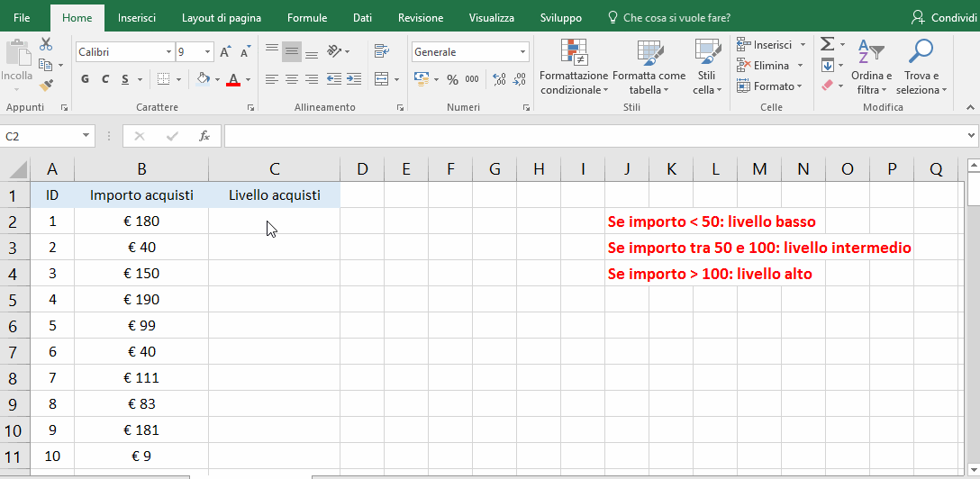
Task: Click Che cosa si vuole fare search
Action: 669,17
